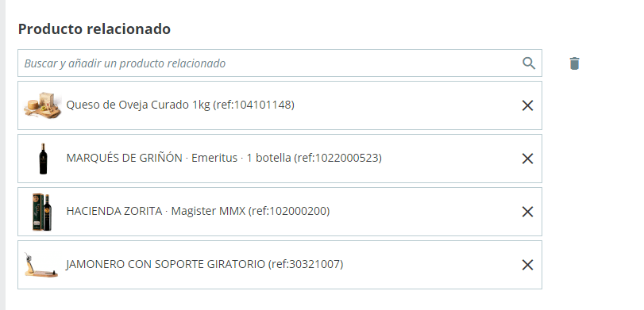Select the MARQUÉS DE GRIÑÓN Emeritus product name
Screen dimensions: 644x310
tap(179, 158)
